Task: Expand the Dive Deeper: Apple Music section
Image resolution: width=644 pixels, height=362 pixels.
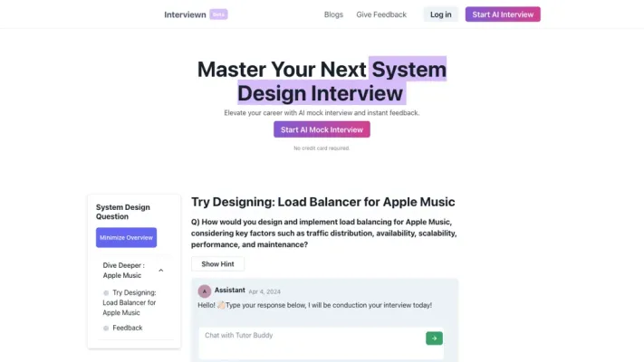Action: pyautogui.click(x=122, y=271)
